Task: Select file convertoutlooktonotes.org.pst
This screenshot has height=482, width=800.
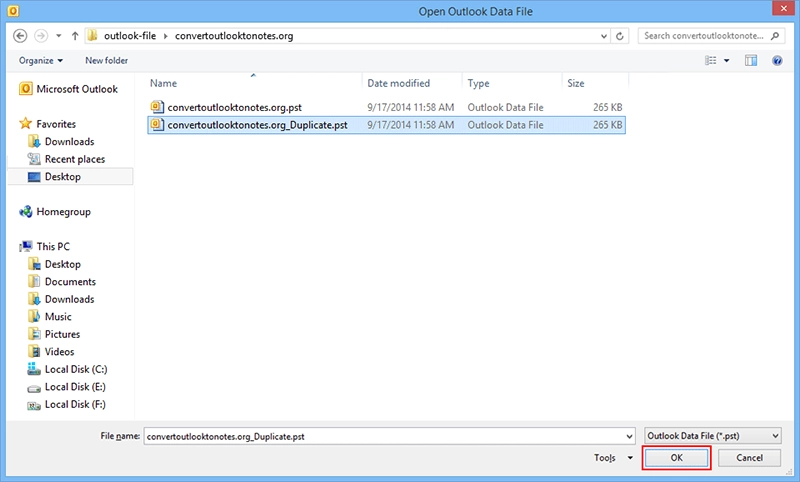Action: pos(387,107)
